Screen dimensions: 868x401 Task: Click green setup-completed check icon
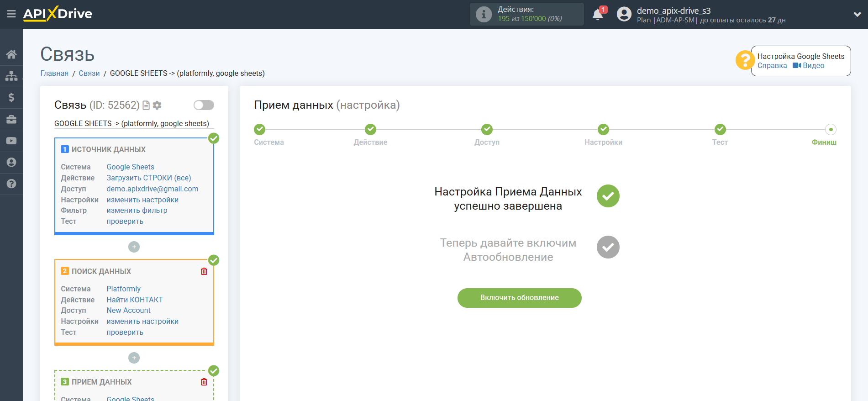click(608, 196)
